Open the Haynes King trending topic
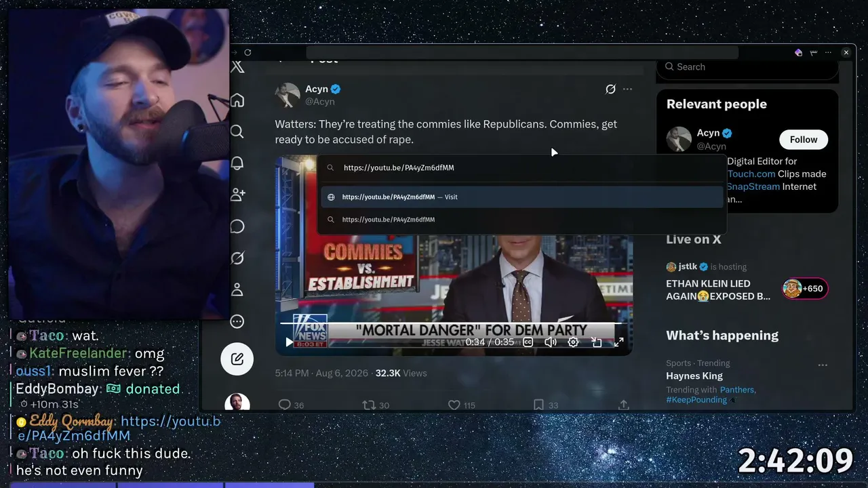Image resolution: width=868 pixels, height=488 pixels. (694, 376)
